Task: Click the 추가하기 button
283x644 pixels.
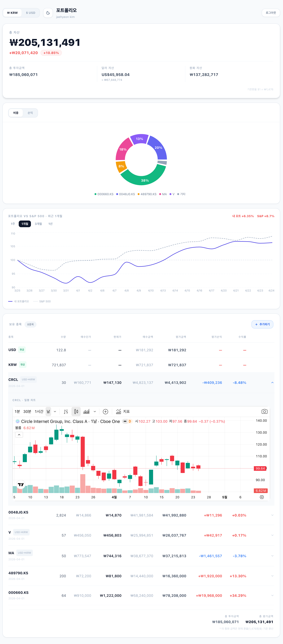Action: tap(262, 324)
